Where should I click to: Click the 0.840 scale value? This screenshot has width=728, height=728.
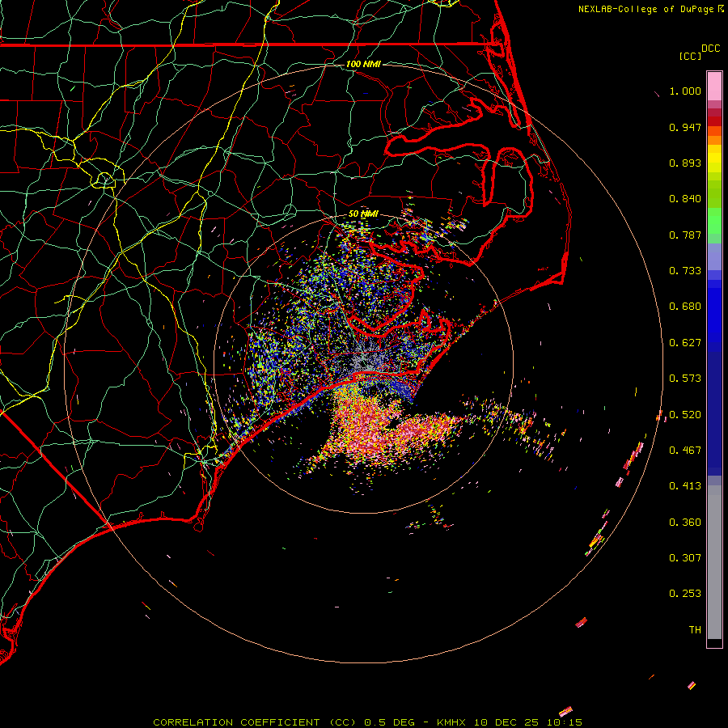point(685,199)
